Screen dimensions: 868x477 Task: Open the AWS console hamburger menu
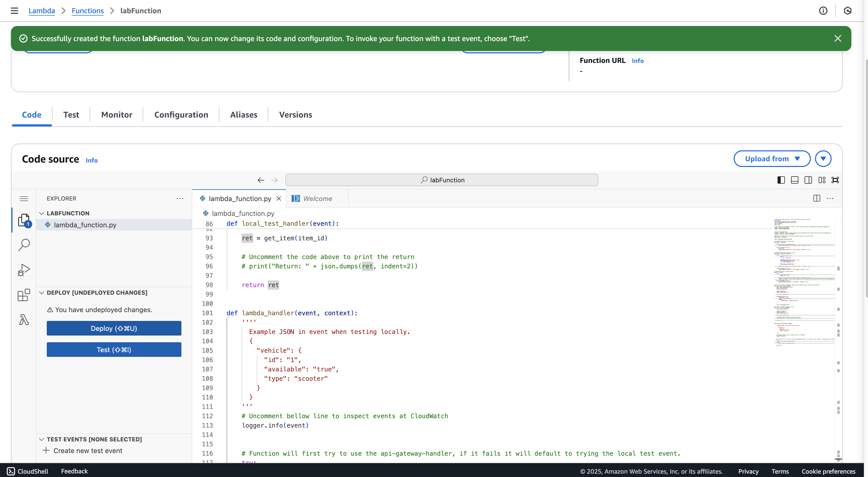coord(15,11)
